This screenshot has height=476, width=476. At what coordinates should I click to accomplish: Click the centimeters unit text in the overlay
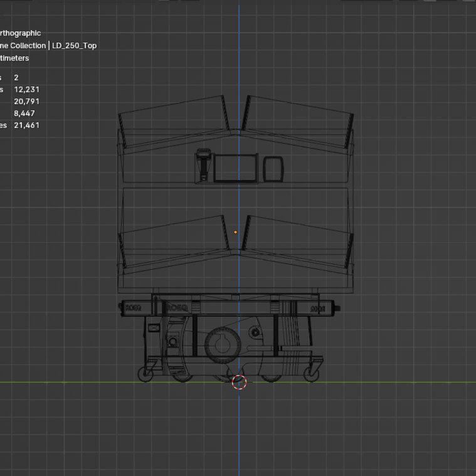click(14, 58)
